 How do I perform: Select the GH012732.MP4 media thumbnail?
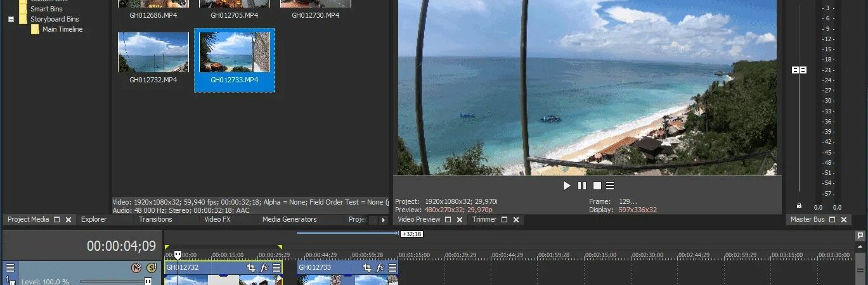coord(153,53)
